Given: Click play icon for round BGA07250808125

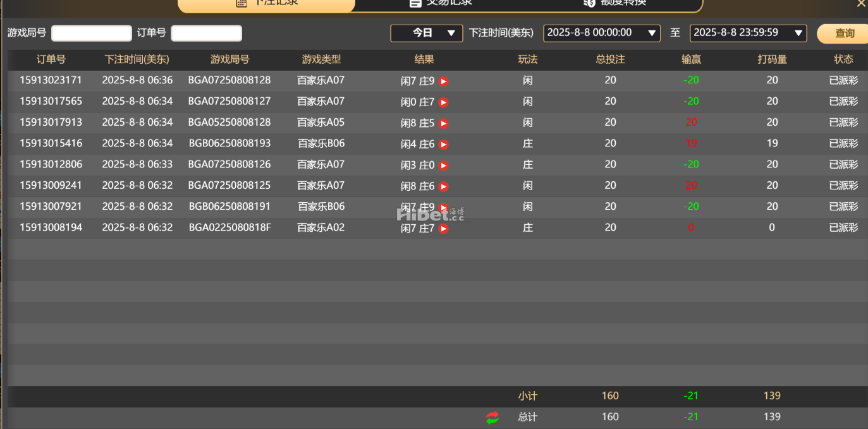Looking at the screenshot, I should tap(444, 186).
